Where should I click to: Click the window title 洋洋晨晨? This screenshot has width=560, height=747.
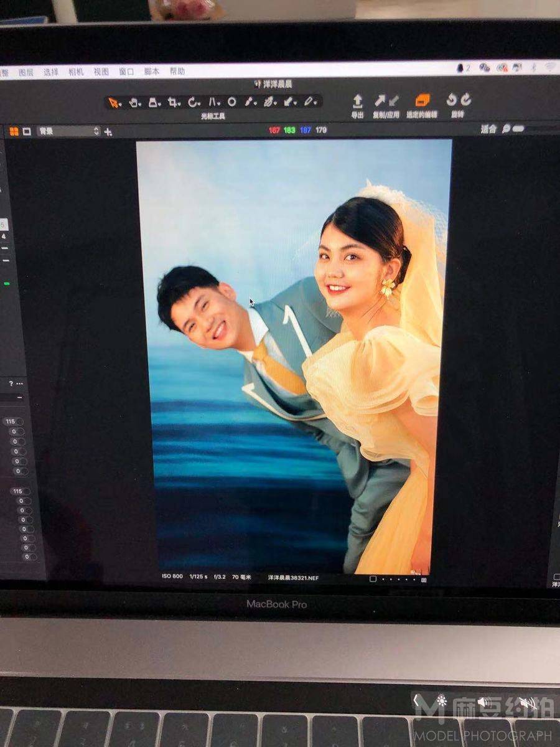pyautogui.click(x=277, y=84)
